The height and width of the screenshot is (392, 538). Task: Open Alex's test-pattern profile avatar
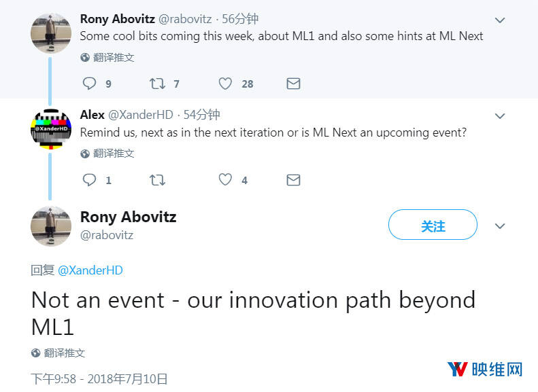click(51, 129)
